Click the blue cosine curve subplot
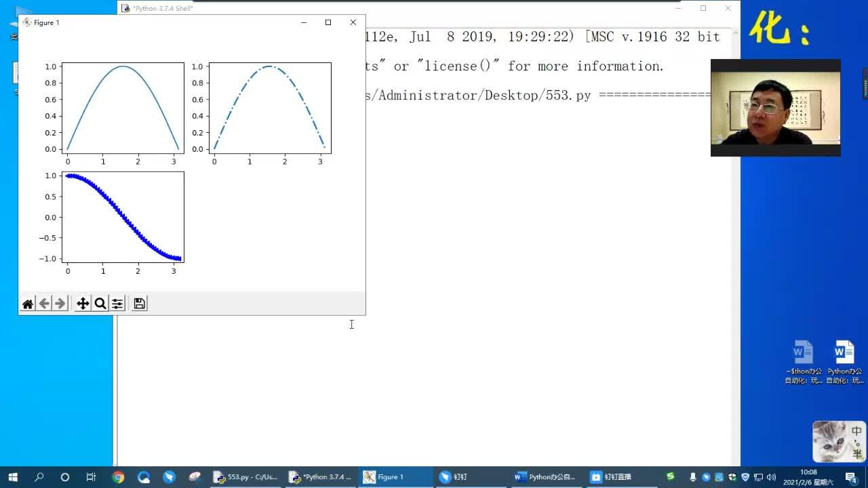The height and width of the screenshot is (488, 868). coord(123,217)
